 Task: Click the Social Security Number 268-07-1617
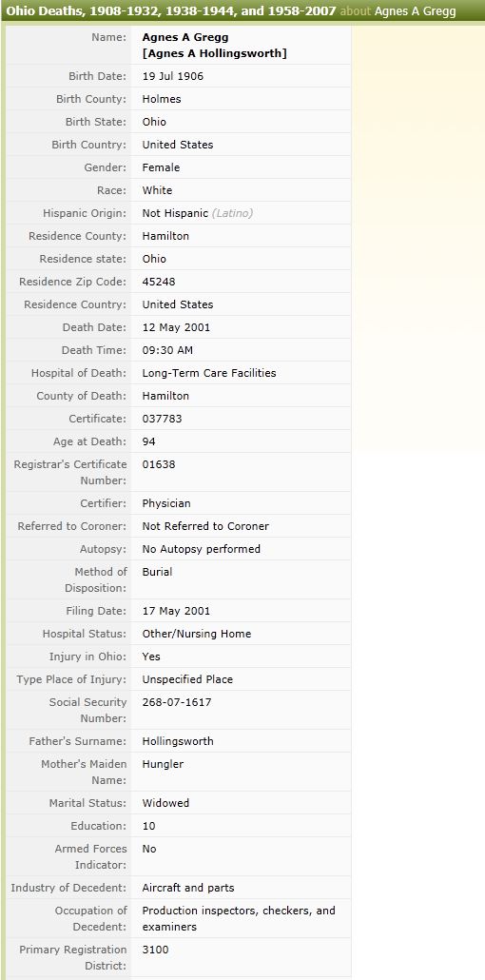point(177,702)
